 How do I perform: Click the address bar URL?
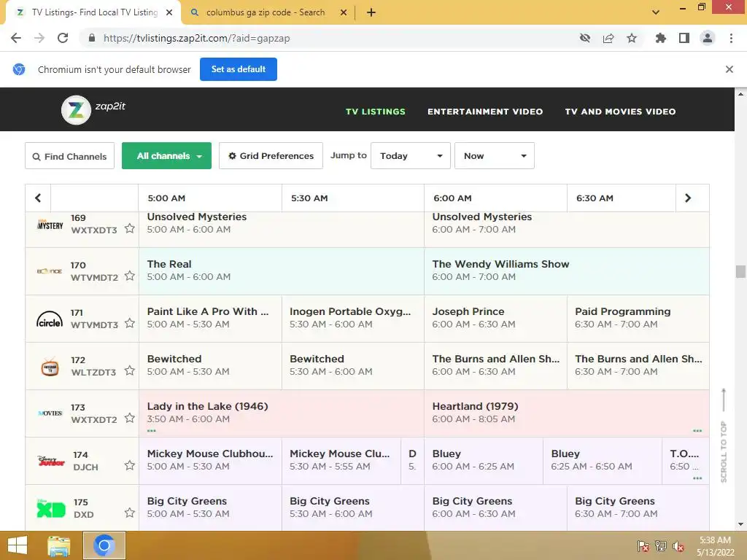196,38
